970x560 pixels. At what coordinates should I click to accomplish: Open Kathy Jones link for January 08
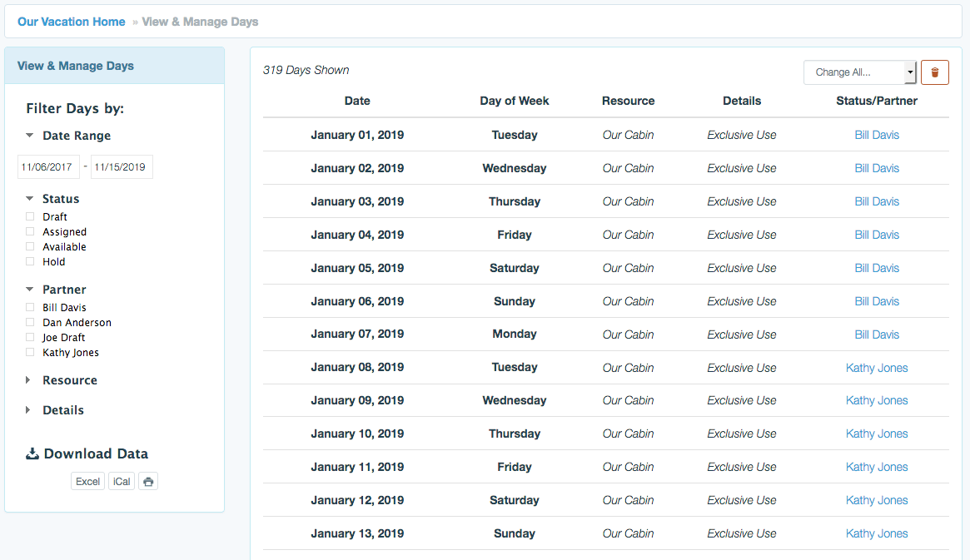pyautogui.click(x=877, y=368)
